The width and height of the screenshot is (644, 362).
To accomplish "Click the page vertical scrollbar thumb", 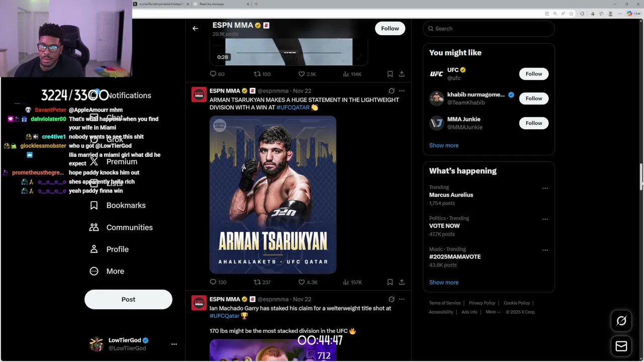I will 641,176.
